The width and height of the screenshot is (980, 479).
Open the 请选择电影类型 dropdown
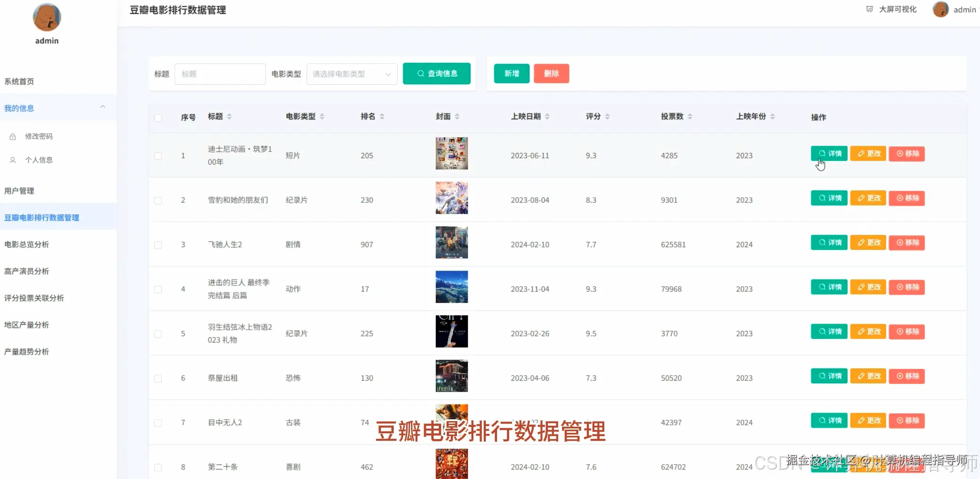(x=351, y=74)
